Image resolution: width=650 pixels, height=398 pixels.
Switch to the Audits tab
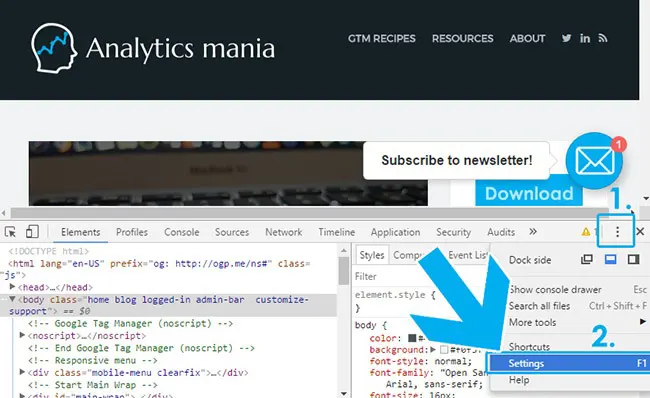[x=501, y=232]
